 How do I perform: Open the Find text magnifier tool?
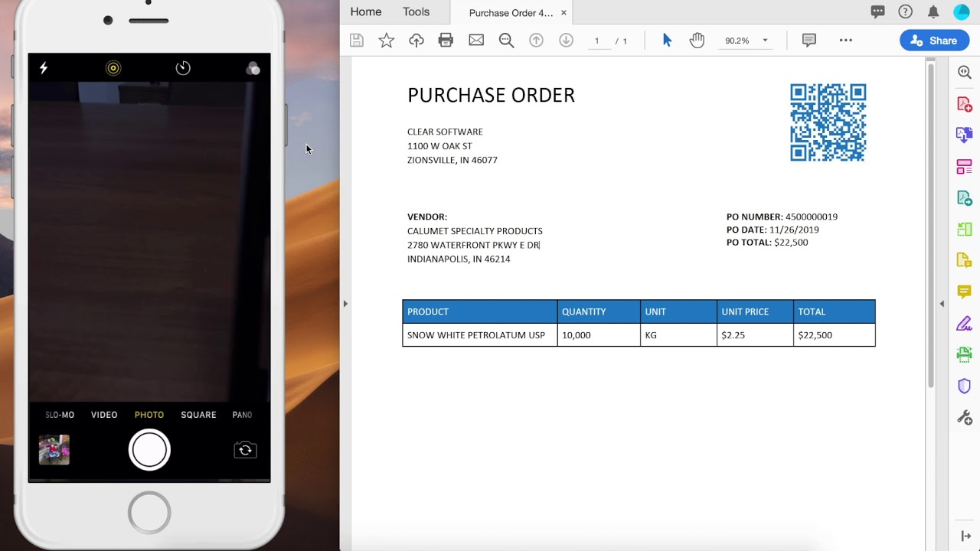click(x=506, y=41)
